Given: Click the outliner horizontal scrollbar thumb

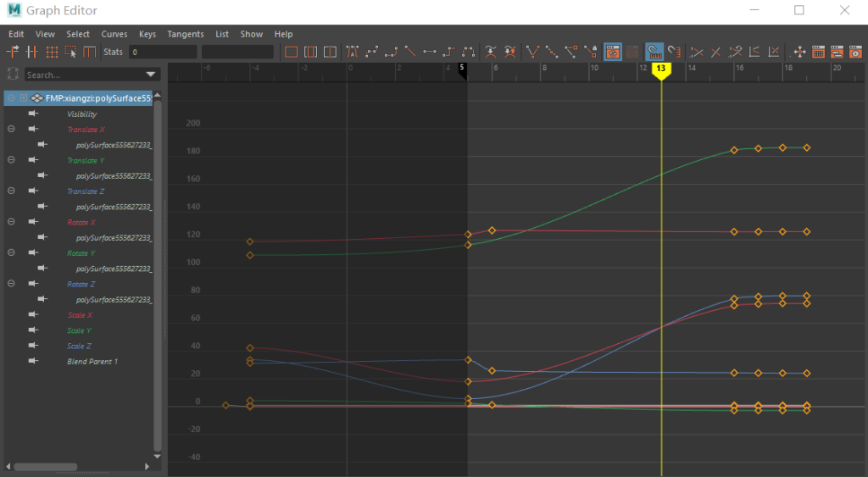Looking at the screenshot, I should 46,467.
